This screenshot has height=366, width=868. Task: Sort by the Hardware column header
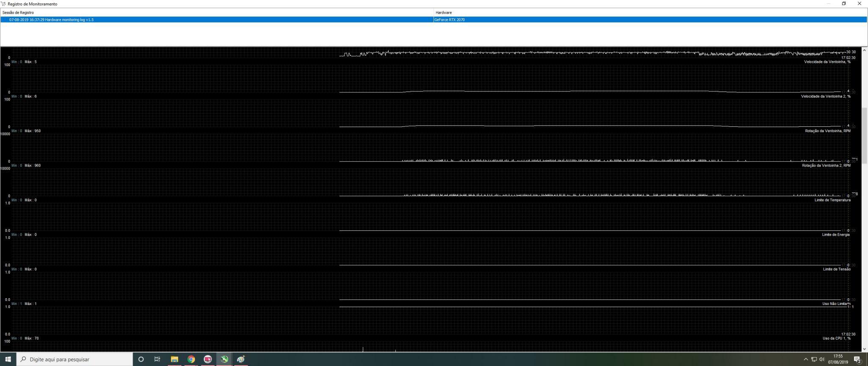[651, 12]
